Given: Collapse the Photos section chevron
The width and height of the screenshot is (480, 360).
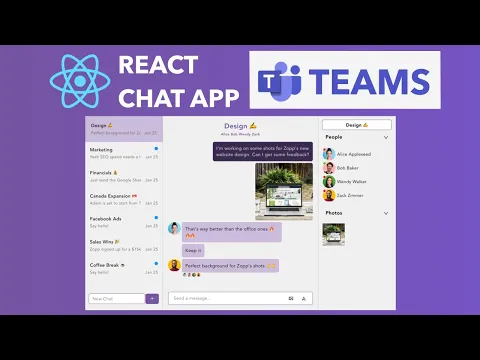Looking at the screenshot, I should pyautogui.click(x=386, y=213).
